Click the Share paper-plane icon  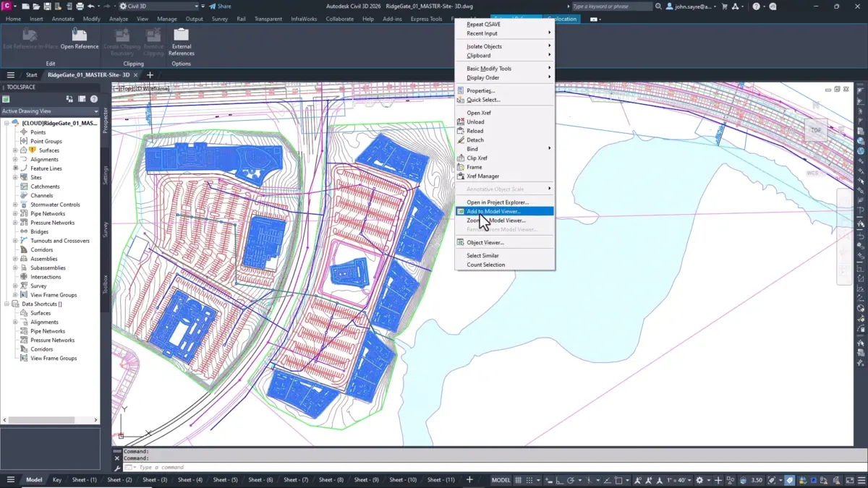tap(213, 6)
